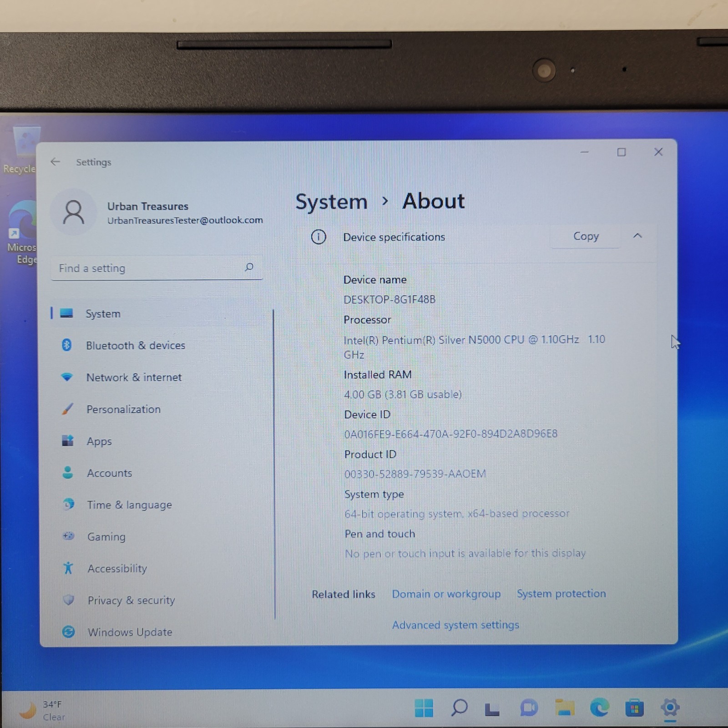Viewport: 728px width, 728px height.
Task: Close the Settings window
Action: point(658,152)
